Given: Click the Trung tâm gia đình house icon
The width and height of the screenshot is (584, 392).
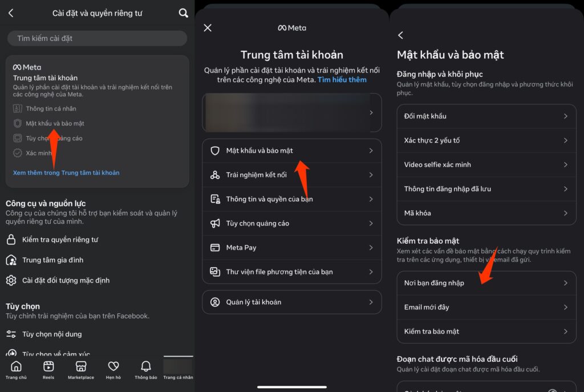Looking at the screenshot, I should [x=11, y=260].
